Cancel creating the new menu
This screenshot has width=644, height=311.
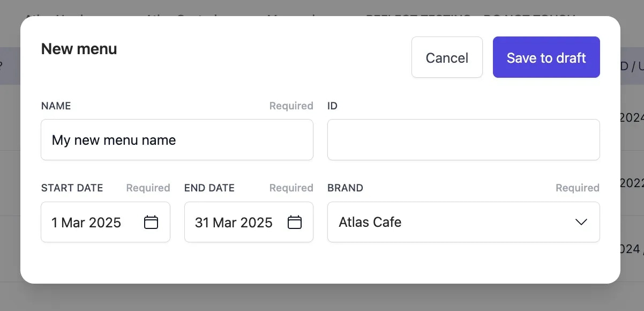(447, 57)
